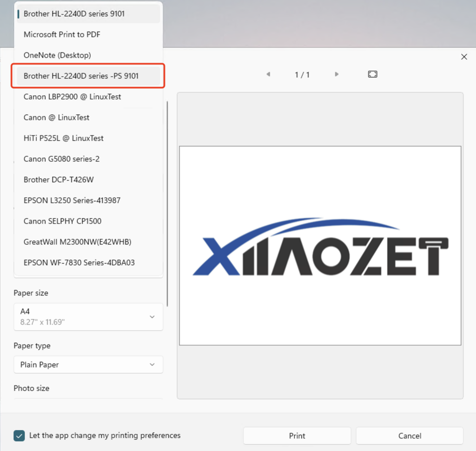The width and height of the screenshot is (476, 451).
Task: Select Microsoft Print to PDF
Action: [x=88, y=34]
